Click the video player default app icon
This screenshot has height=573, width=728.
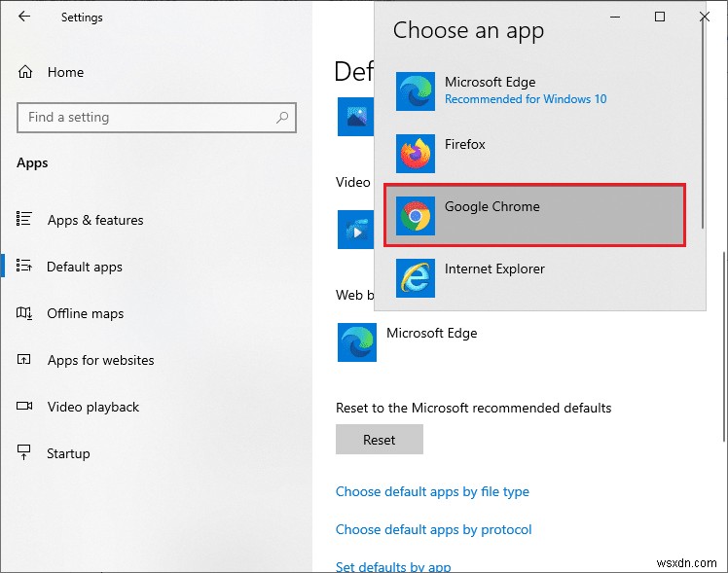(355, 230)
